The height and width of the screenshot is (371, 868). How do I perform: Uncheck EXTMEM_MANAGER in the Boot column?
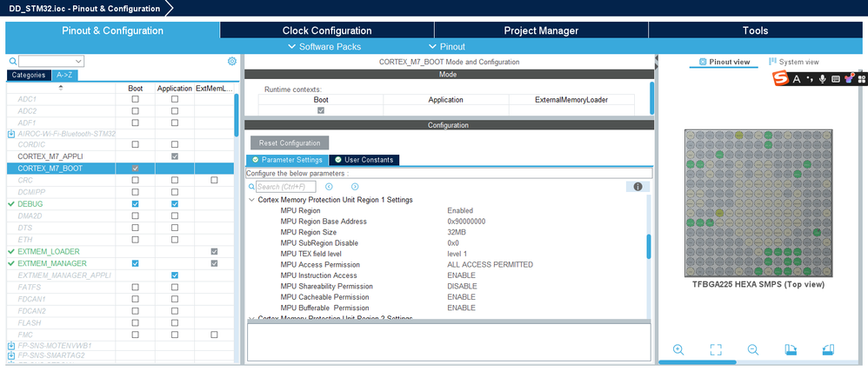pos(135,263)
